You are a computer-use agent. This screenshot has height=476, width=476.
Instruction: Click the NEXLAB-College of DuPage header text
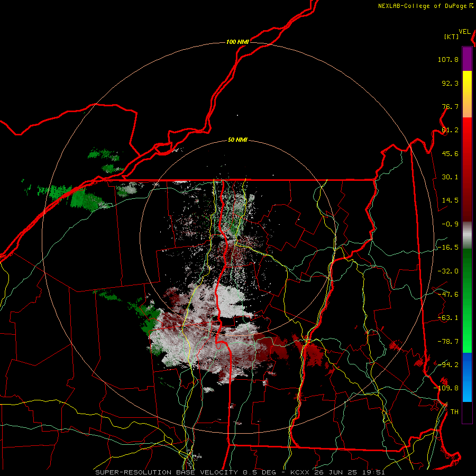[423, 6]
